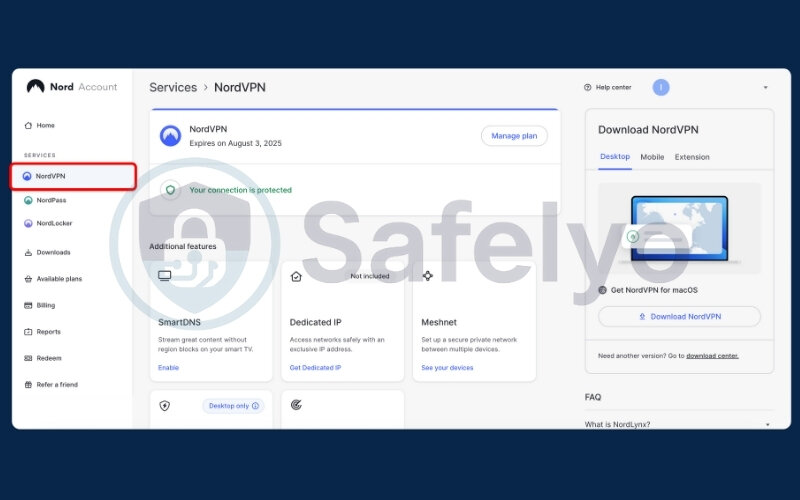Viewport: 800px width, 500px height.
Task: Open the Billing page
Action: [45, 305]
